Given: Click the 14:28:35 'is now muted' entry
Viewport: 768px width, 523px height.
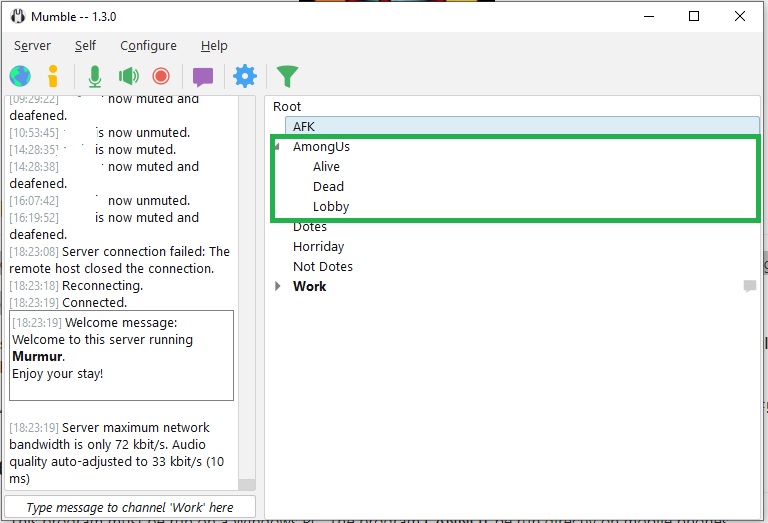Looking at the screenshot, I should tap(93, 149).
